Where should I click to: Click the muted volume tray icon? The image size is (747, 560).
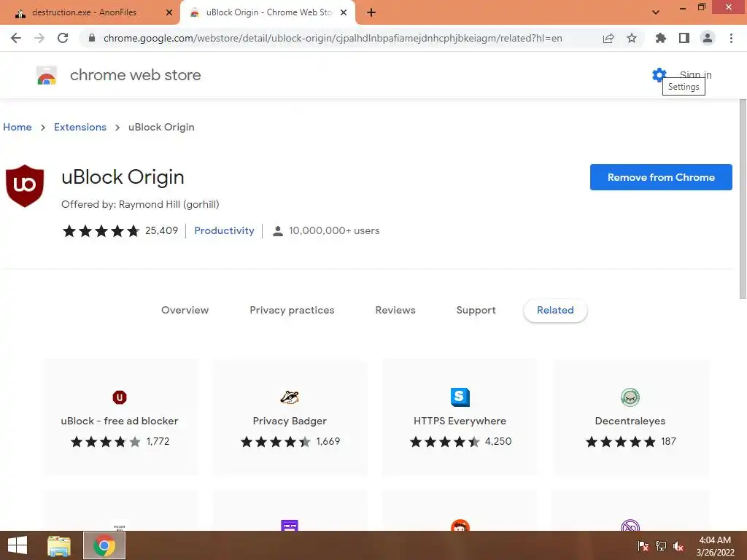(x=678, y=546)
